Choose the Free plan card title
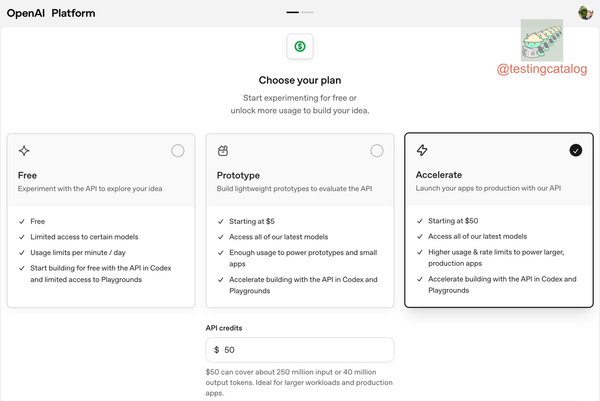Image resolution: width=600 pixels, height=401 pixels. [27, 175]
